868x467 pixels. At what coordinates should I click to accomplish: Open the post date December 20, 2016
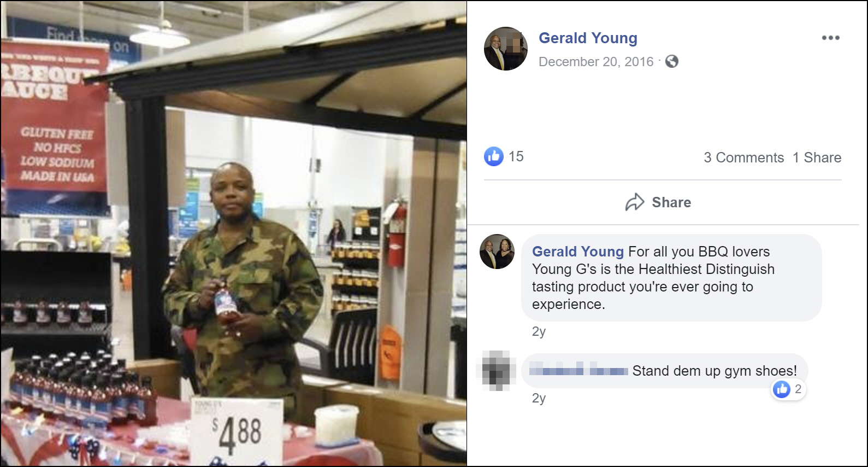(596, 62)
